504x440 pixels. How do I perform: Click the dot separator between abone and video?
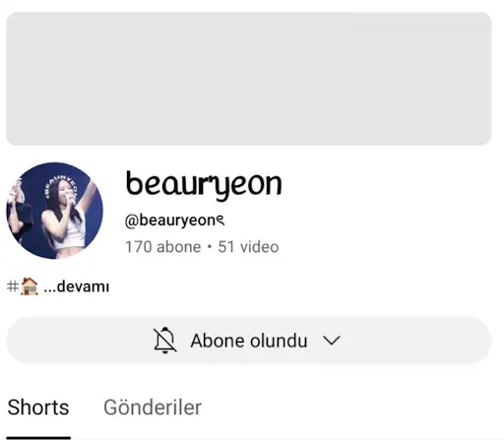(210, 247)
